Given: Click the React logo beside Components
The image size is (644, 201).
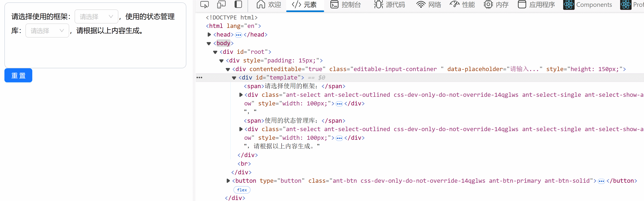Looking at the screenshot, I should [x=569, y=4].
